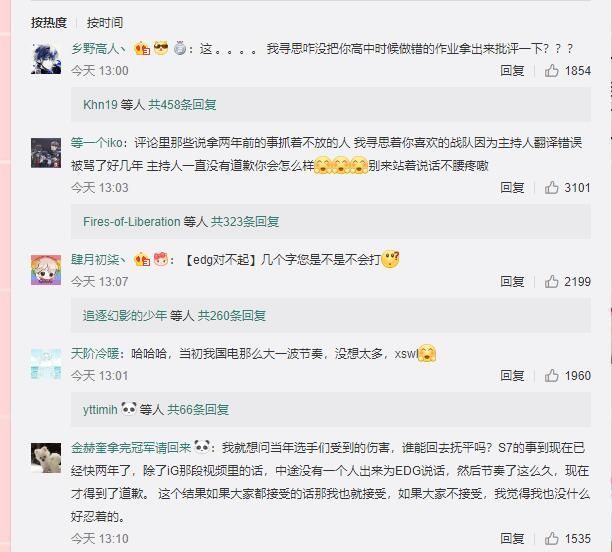Open 金赫奎拿完冠军请回来's username link
612x552 pixels.
(131, 447)
